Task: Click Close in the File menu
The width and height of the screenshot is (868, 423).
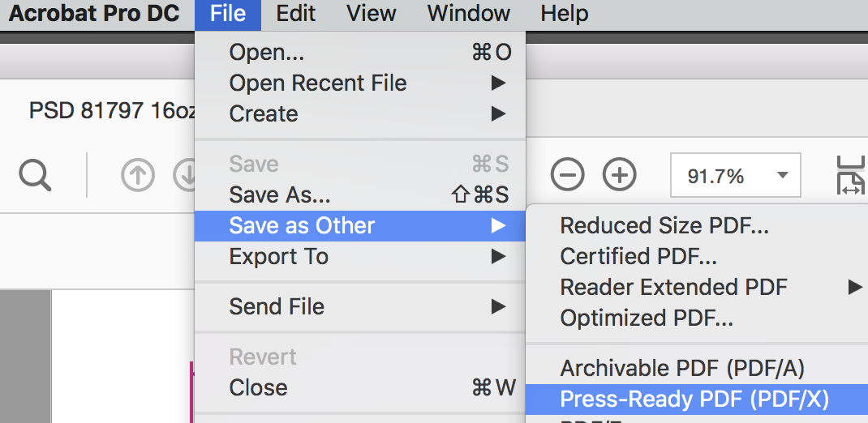Action: click(x=258, y=387)
